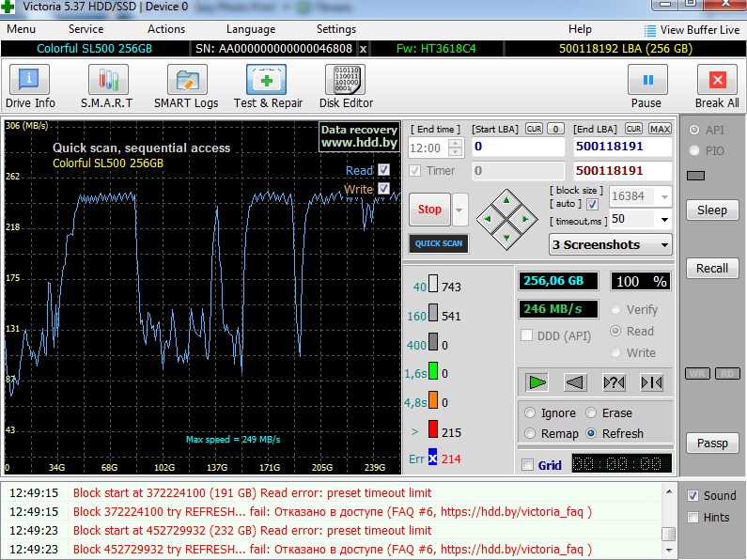Click the Sleep button
Image resolution: width=747 pixels, height=560 pixels.
(712, 210)
